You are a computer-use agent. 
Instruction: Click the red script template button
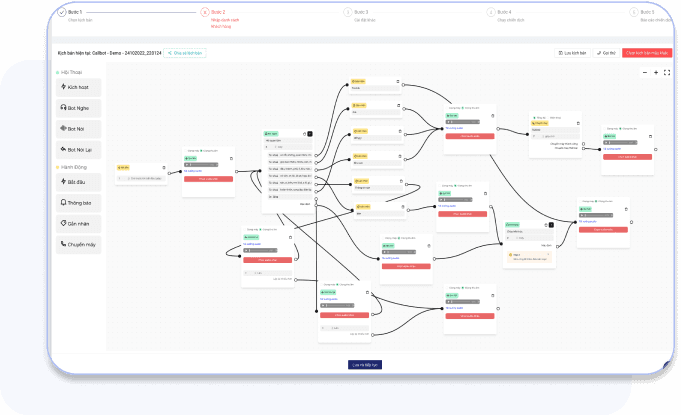[x=646, y=52]
